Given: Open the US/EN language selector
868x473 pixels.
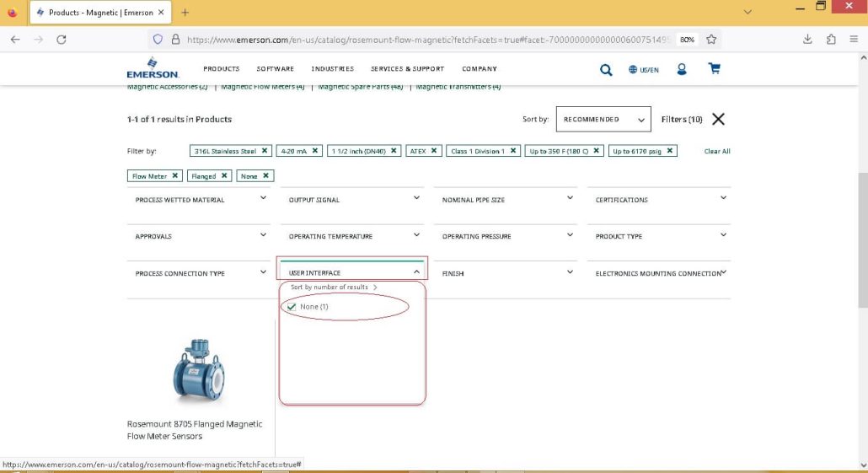Looking at the screenshot, I should click(x=643, y=70).
